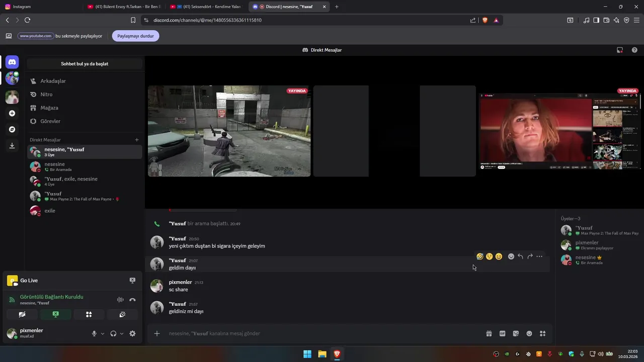The image size is (644, 362).
Task: Click Sohbet bul ya da başlat search
Action: pos(85,64)
